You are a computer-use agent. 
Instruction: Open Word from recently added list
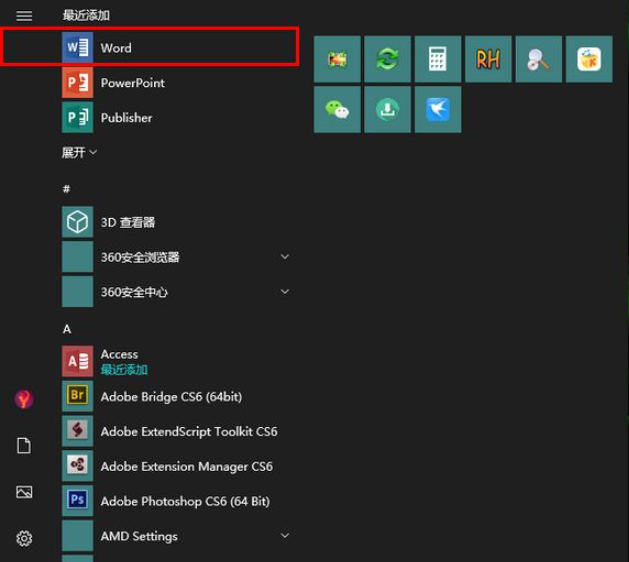coord(115,48)
